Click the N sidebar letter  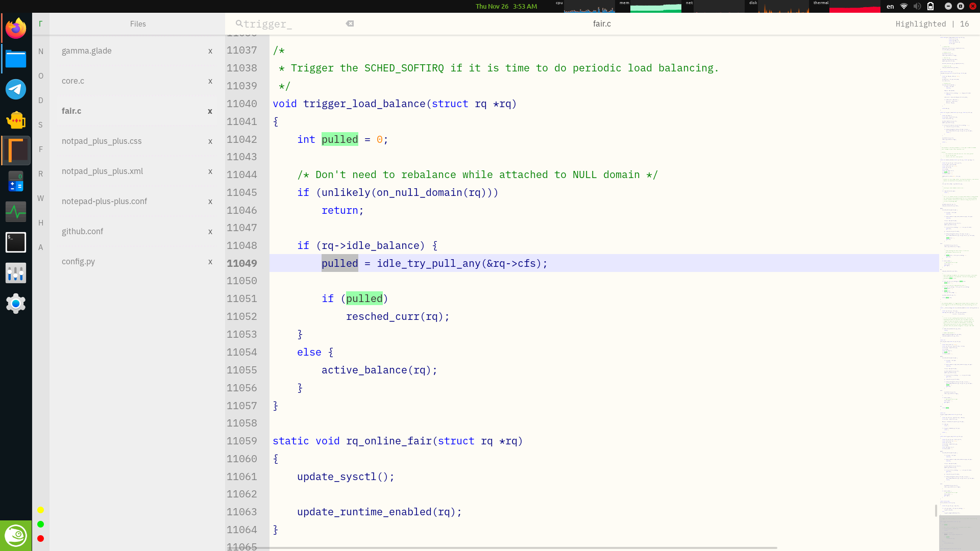pyautogui.click(x=41, y=52)
